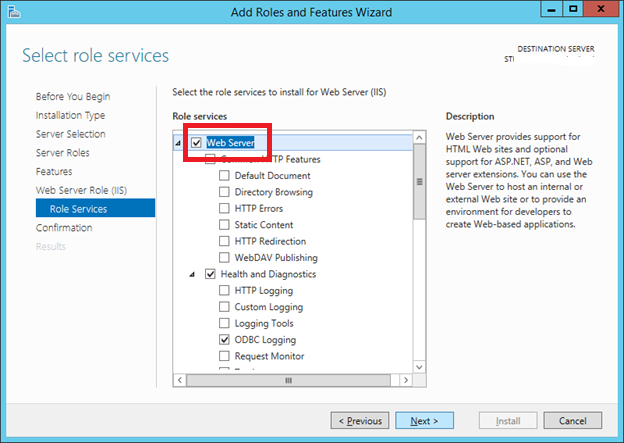
Task: Click the horizontal scrollbar left arrow
Action: [180, 380]
